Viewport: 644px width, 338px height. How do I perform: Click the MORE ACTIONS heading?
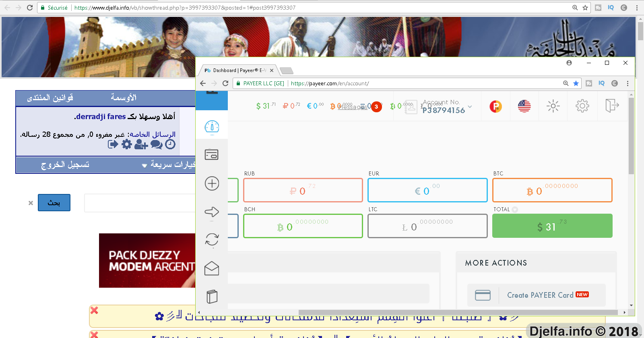(496, 263)
